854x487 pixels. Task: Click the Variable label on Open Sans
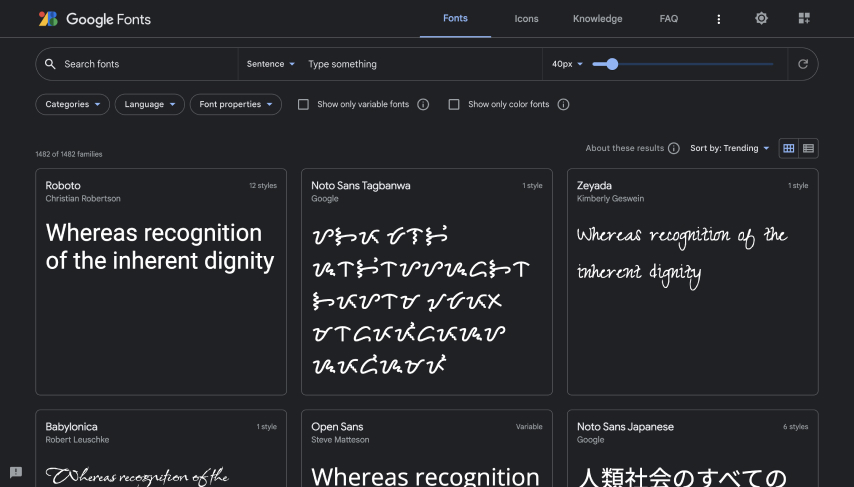point(529,427)
